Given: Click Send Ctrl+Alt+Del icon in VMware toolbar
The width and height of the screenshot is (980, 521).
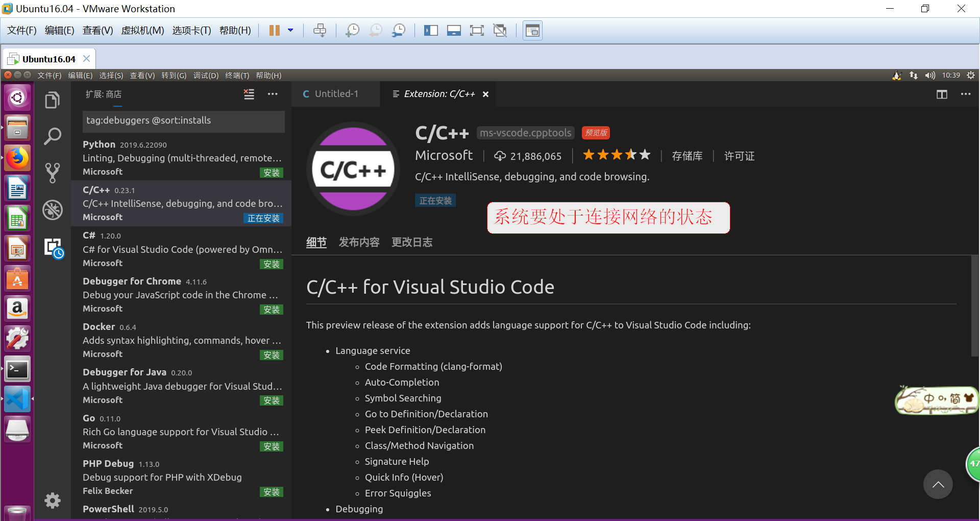Looking at the screenshot, I should (320, 31).
